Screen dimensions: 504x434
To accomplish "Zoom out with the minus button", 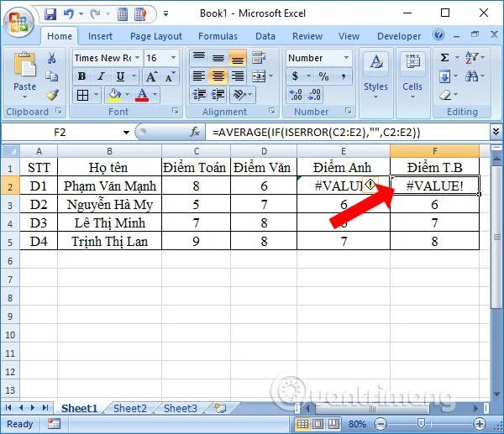I will (x=381, y=424).
